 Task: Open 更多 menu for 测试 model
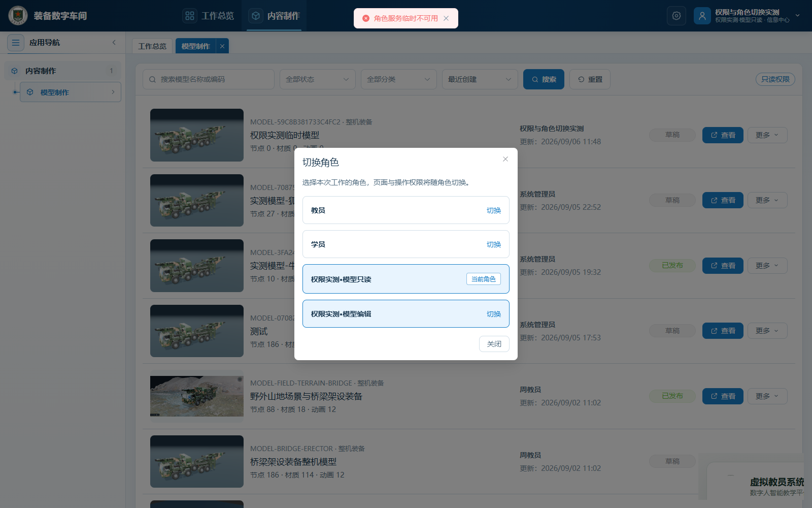[767, 331]
